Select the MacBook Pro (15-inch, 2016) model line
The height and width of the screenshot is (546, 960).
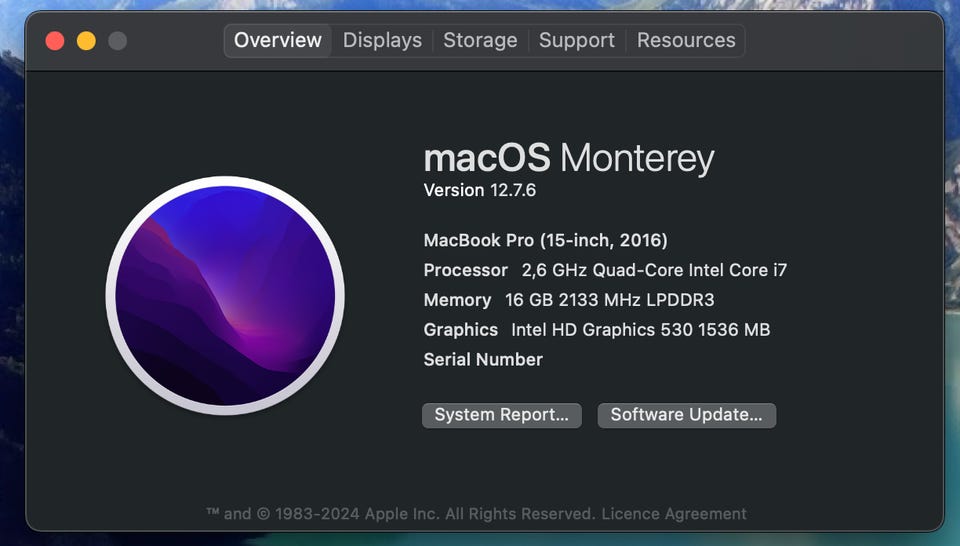545,240
